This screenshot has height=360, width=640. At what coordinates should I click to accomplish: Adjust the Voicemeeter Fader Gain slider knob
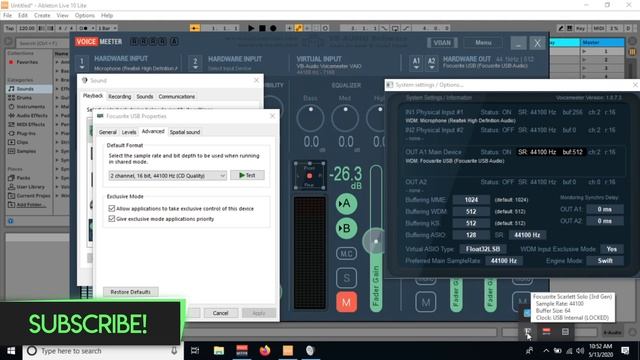375,241
